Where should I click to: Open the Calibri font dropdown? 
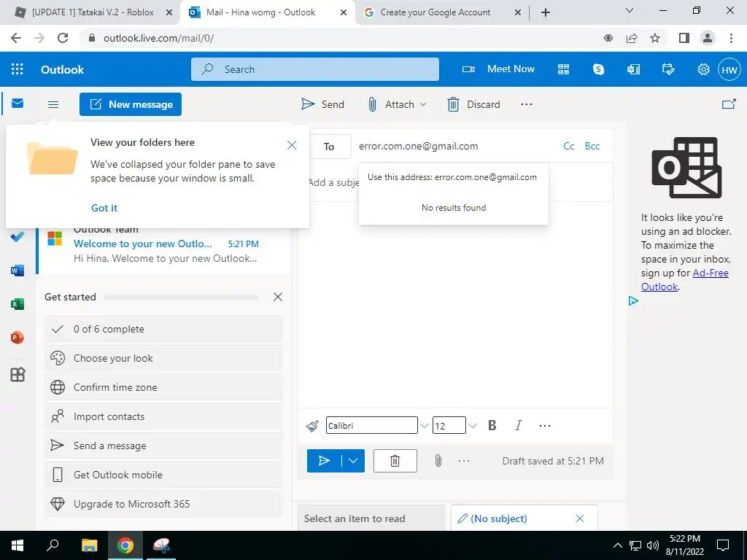[x=424, y=426]
